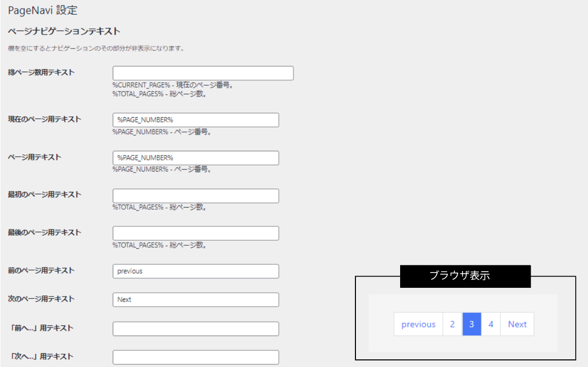
Task: Click the 前のページ用テキスト label text
Action: [x=41, y=271]
